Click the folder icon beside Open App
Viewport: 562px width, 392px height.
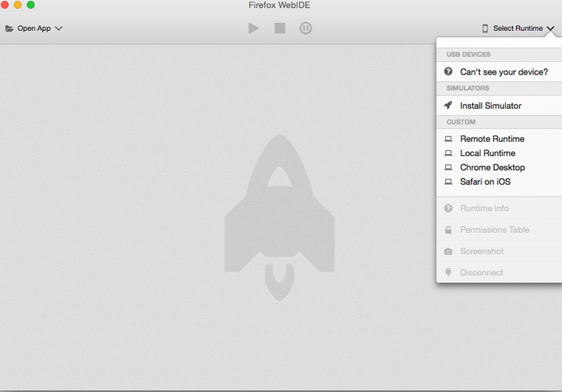(x=10, y=28)
